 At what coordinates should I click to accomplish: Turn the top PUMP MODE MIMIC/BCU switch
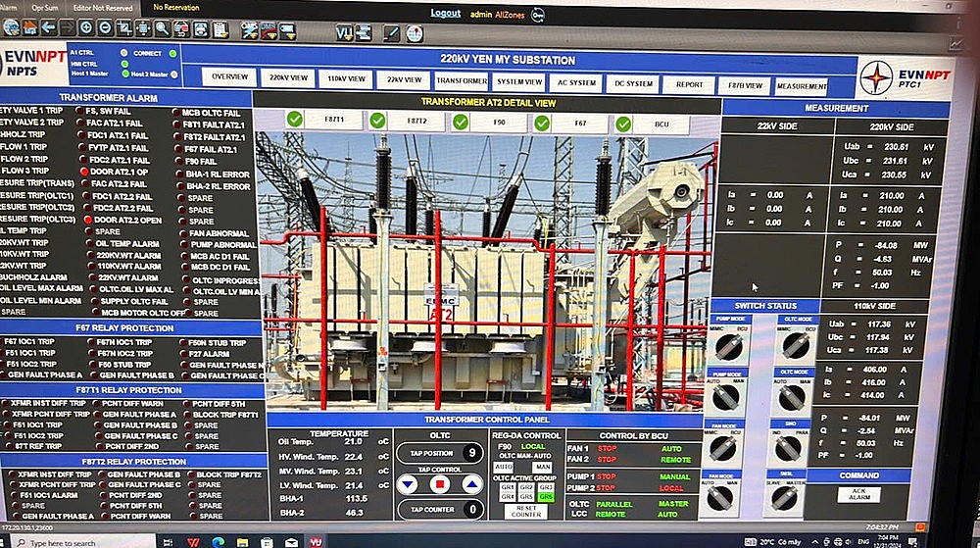[726, 346]
